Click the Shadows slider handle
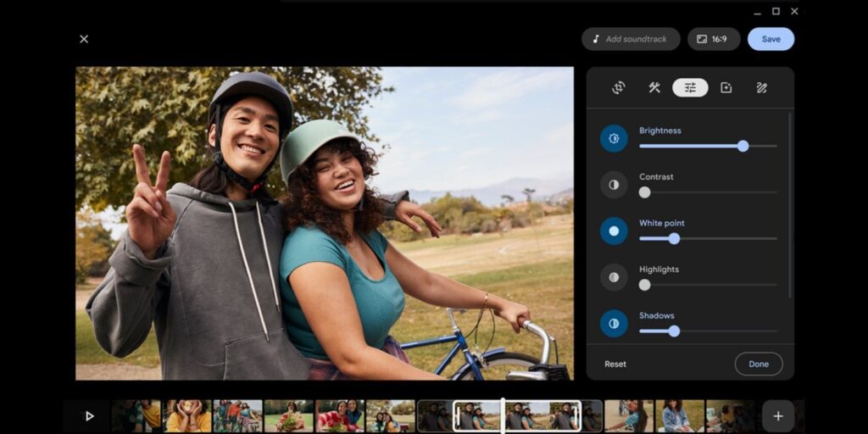 674,331
